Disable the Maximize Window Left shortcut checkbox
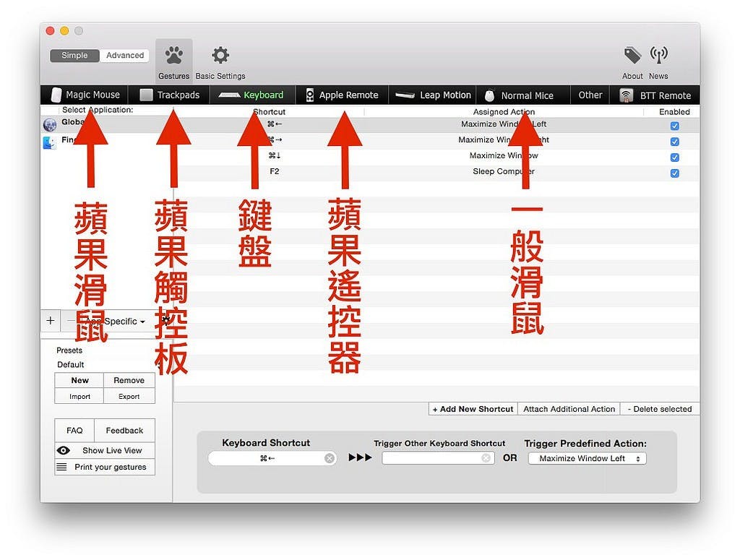The image size is (740, 560). tap(675, 126)
